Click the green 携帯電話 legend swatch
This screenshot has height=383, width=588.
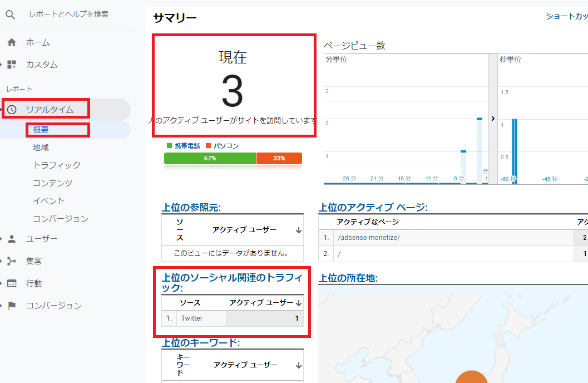170,145
